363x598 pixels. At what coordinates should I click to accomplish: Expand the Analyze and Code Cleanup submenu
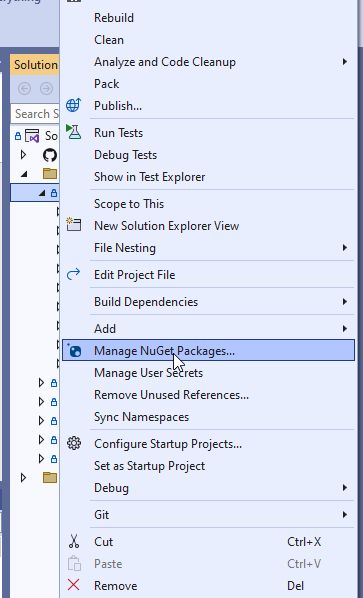tap(345, 61)
